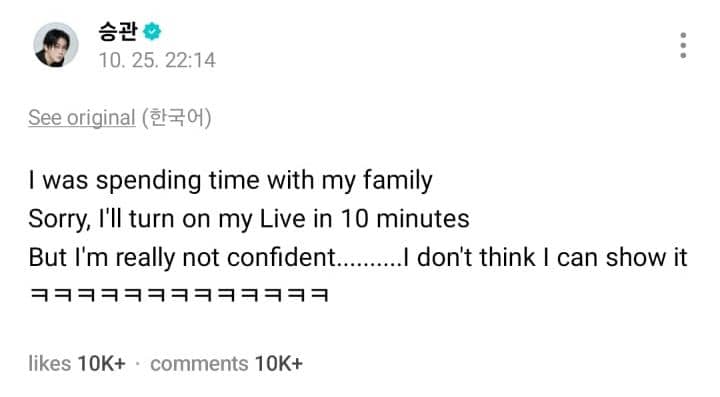Click the separator dot between likes and comments
This screenshot has width=720, height=397.
point(138,364)
